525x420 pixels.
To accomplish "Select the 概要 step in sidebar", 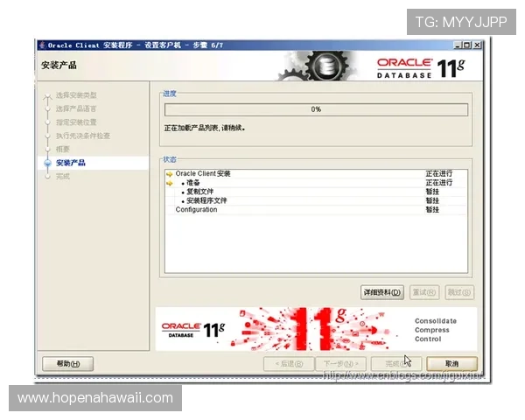I will coord(63,149).
